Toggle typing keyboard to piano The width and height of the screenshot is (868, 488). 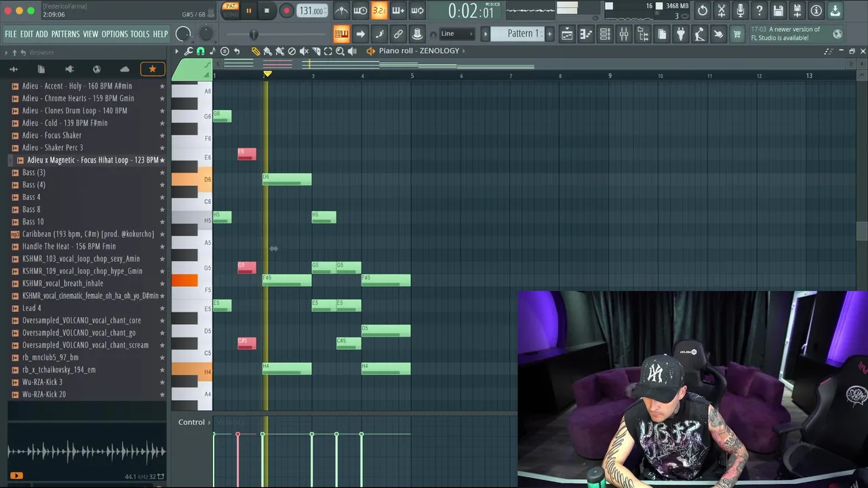click(x=342, y=34)
